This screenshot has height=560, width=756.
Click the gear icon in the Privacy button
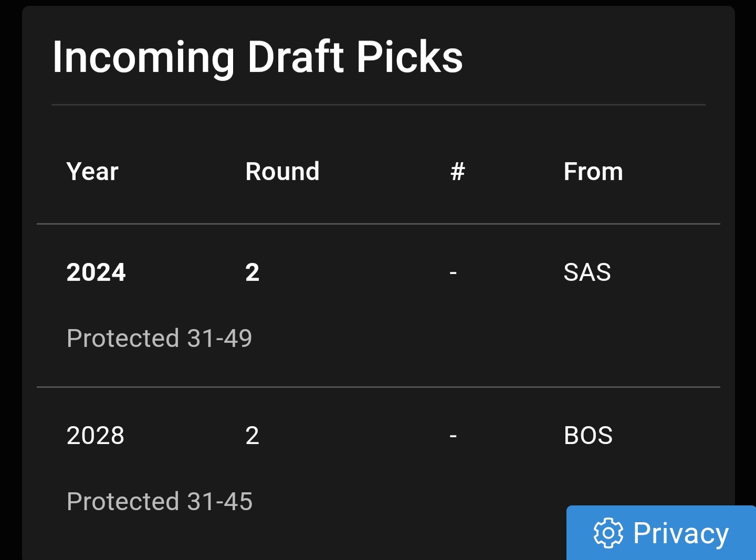pos(608,533)
